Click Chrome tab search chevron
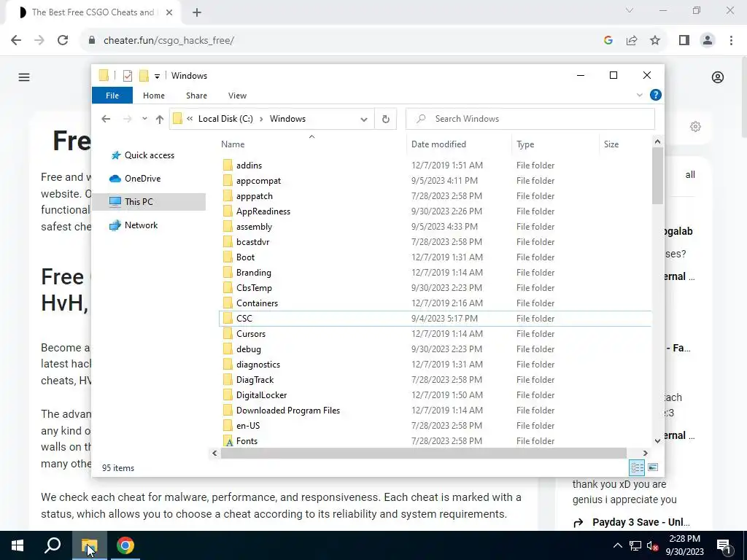This screenshot has height=560, width=747. pyautogui.click(x=630, y=10)
